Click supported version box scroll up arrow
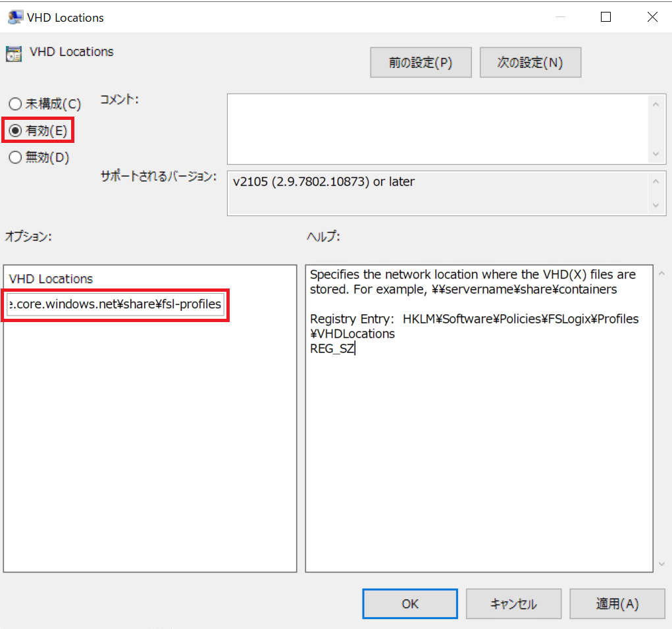 coord(656,181)
